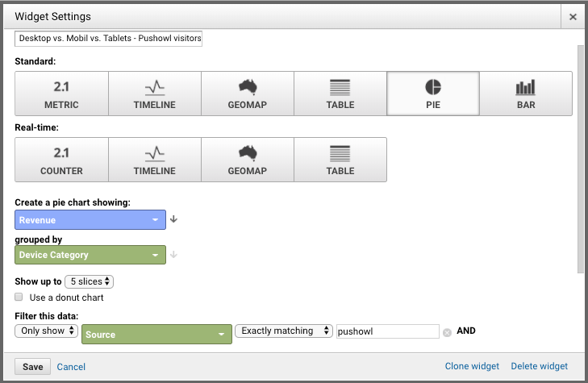Open the Device Category dimension dropdown
Screen dimensions: 588x383
[90, 255]
